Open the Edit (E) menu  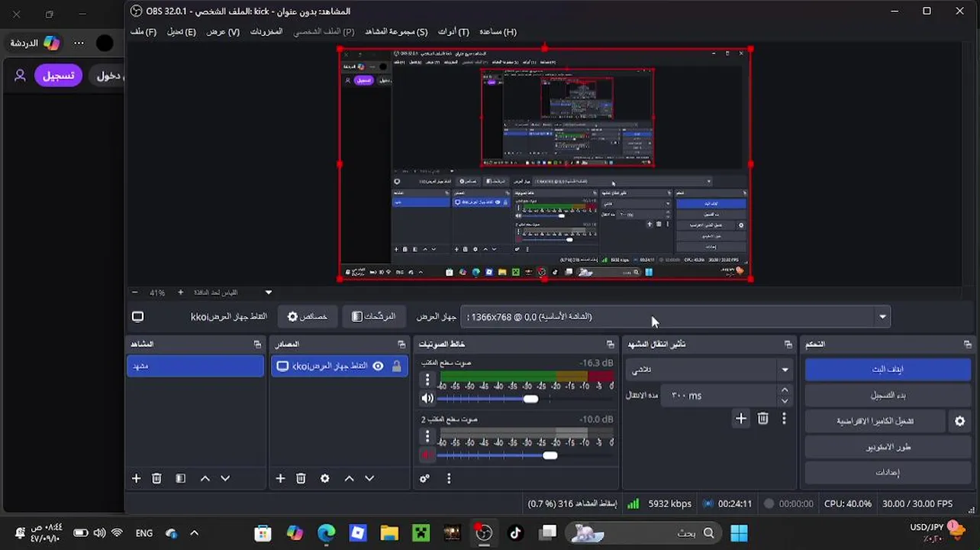pyautogui.click(x=182, y=31)
